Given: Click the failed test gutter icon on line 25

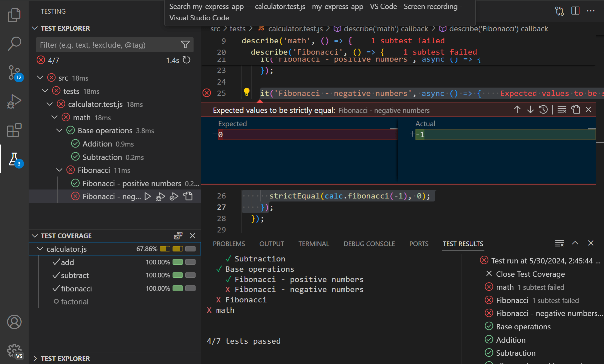Looking at the screenshot, I should coord(207,93).
